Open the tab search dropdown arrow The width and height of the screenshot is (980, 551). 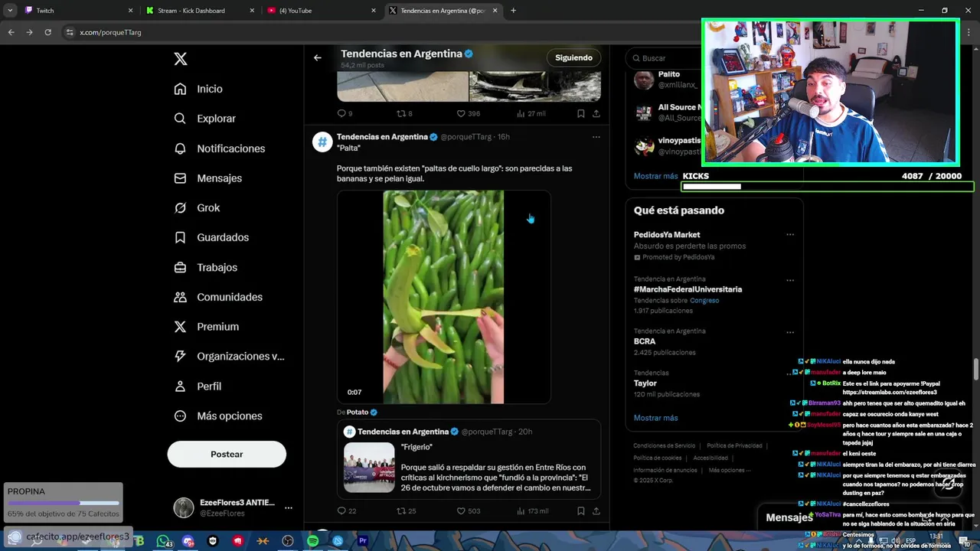click(10, 11)
